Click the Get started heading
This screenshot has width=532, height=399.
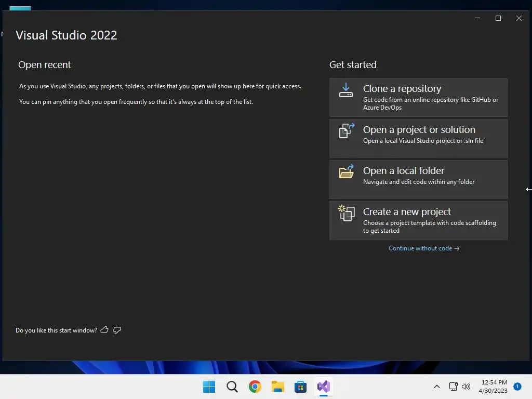coord(353,65)
